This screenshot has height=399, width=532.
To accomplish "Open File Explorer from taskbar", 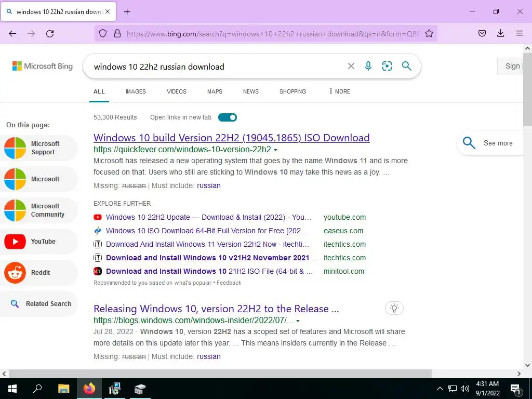I will tap(63, 389).
